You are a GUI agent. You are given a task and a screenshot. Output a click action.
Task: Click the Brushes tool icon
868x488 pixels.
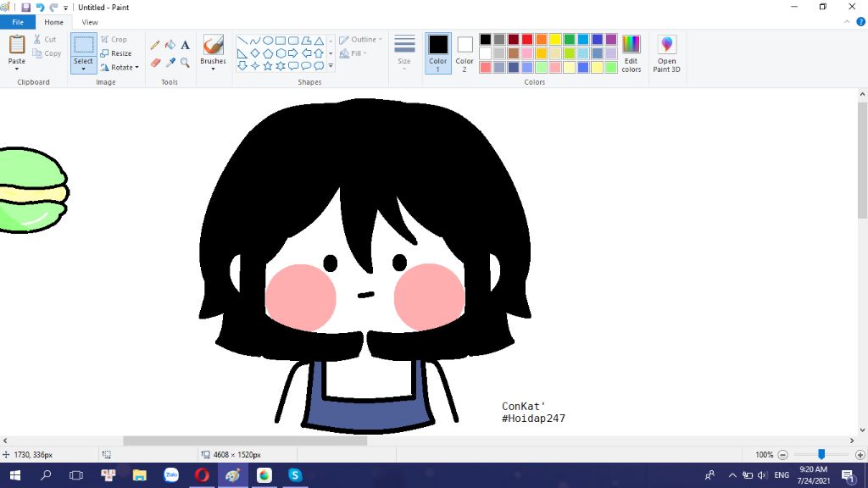pos(213,45)
